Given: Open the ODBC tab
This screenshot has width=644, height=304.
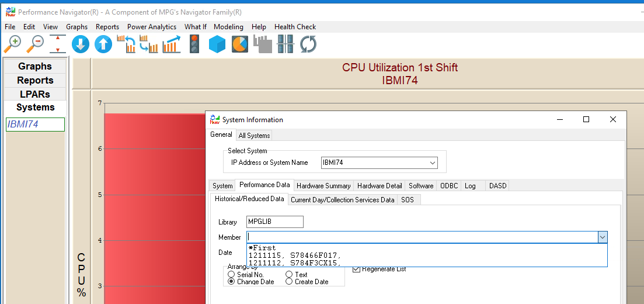Looking at the screenshot, I should pyautogui.click(x=449, y=186).
